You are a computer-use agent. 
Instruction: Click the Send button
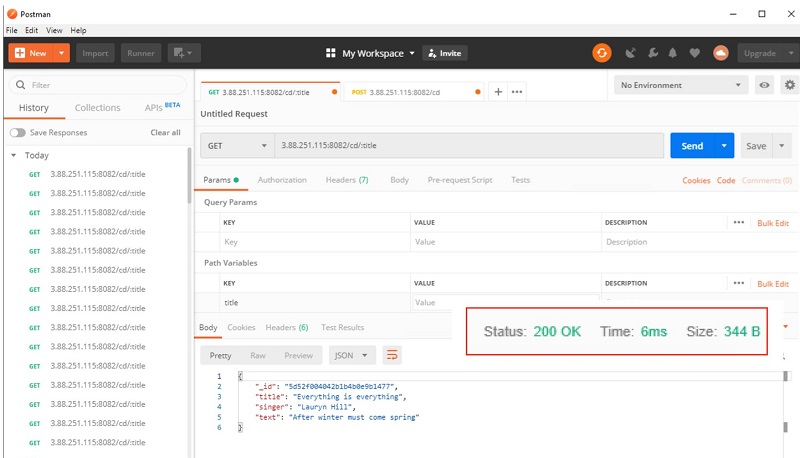coord(692,146)
